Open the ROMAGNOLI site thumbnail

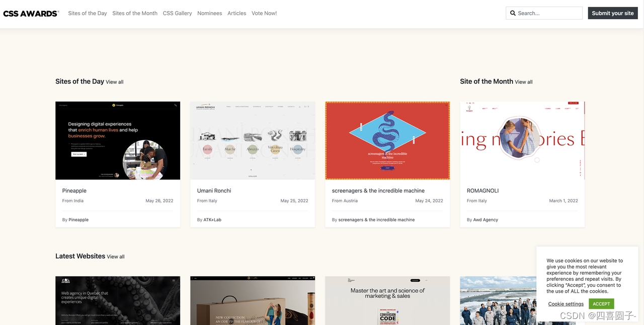(x=522, y=141)
